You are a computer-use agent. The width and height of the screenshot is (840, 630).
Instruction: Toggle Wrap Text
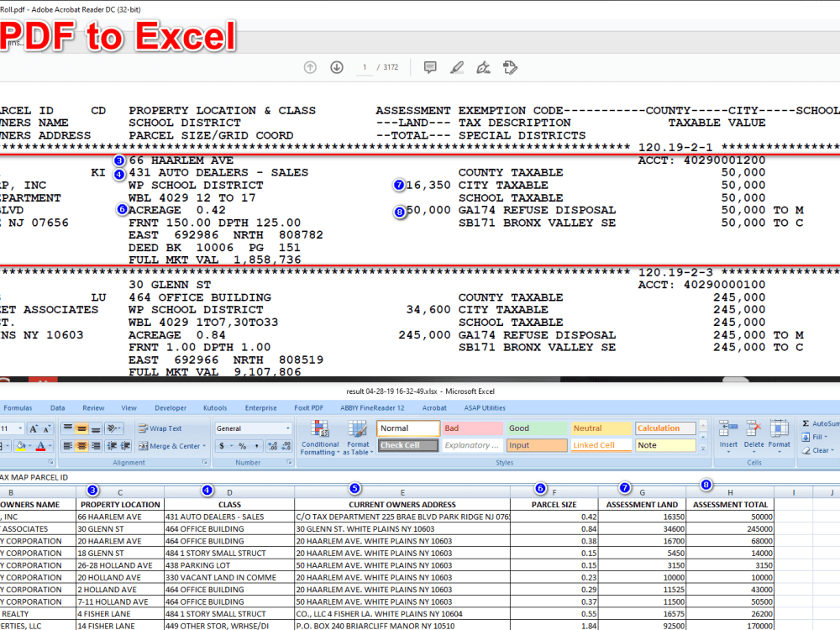click(x=160, y=428)
